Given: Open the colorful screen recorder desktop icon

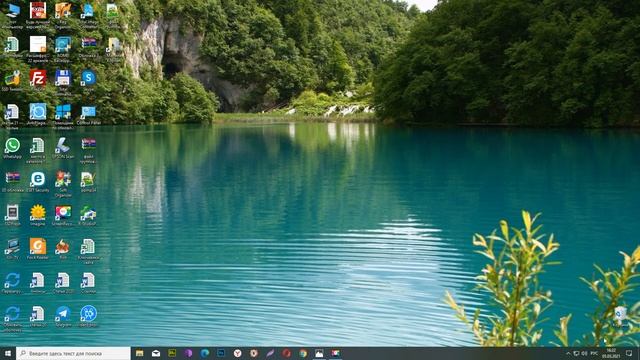Looking at the screenshot, I should point(63,213).
